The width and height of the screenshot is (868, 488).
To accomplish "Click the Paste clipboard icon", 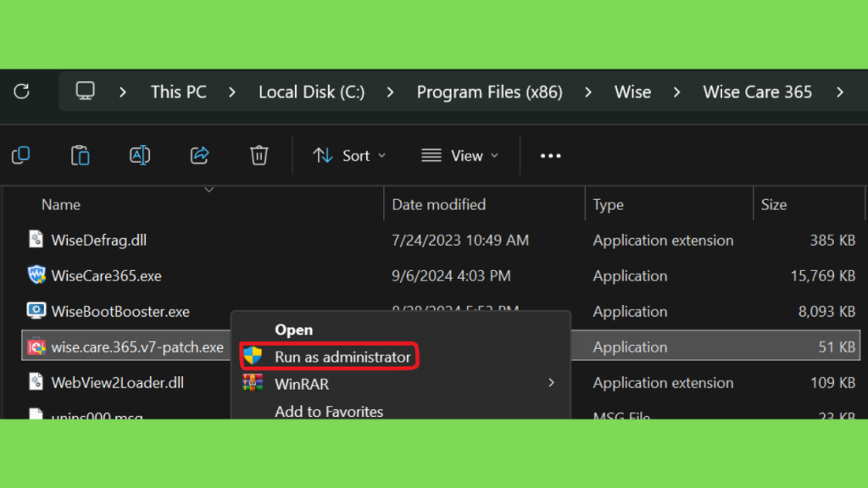I will tap(80, 155).
